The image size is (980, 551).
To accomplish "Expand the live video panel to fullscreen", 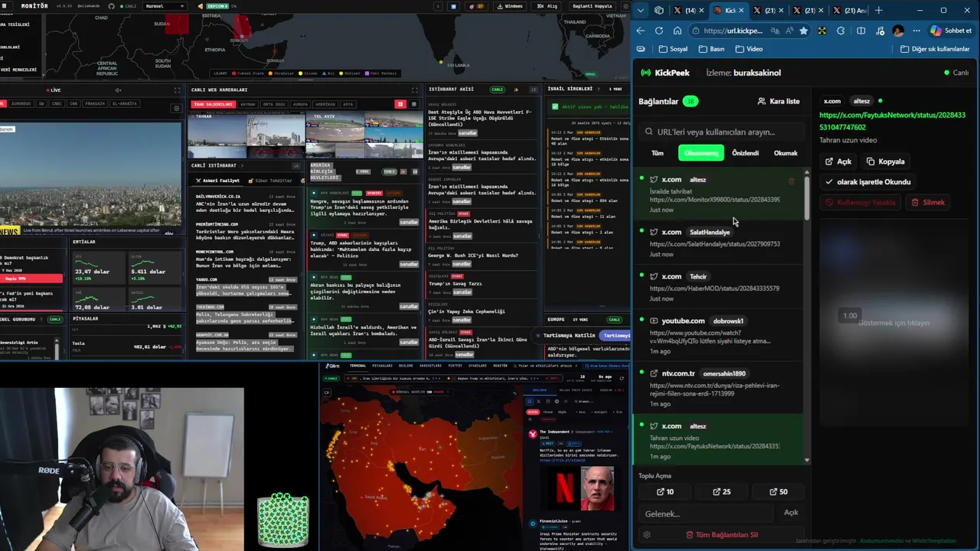I will (177, 90).
